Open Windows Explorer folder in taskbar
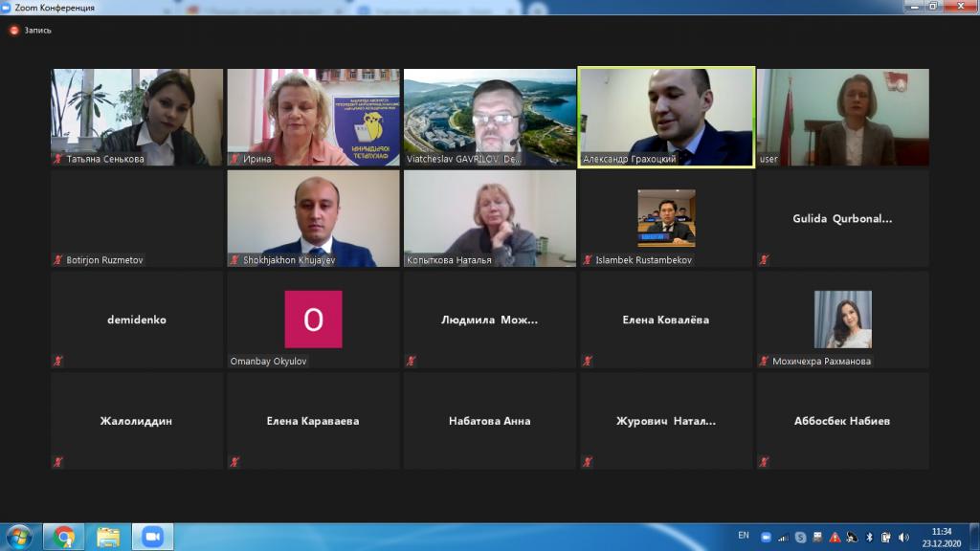This screenshot has width=980, height=551. tap(108, 537)
